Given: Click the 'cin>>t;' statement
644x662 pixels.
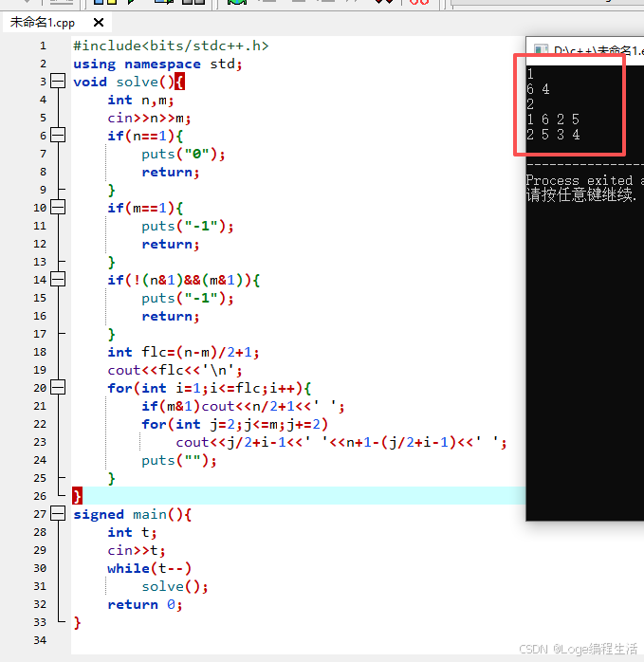Looking at the screenshot, I should [137, 550].
